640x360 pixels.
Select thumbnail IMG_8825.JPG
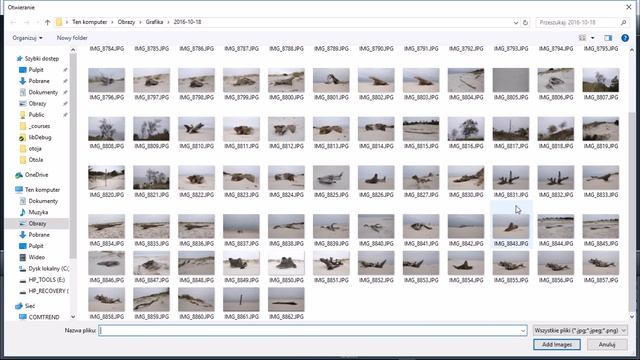(331, 178)
